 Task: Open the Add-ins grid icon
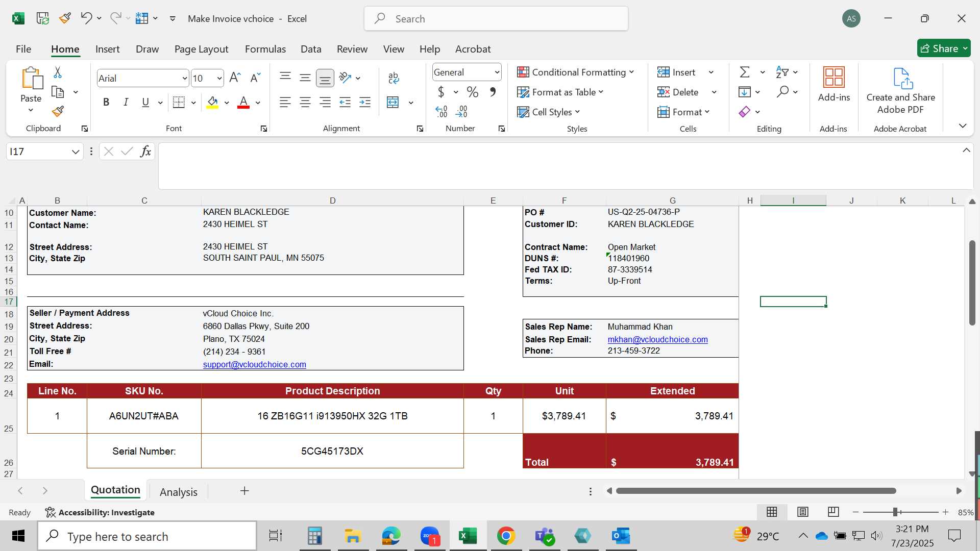(834, 78)
